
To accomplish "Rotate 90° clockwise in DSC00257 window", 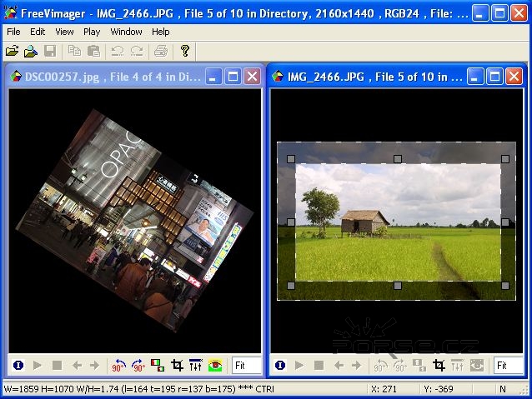I will pyautogui.click(x=138, y=366).
